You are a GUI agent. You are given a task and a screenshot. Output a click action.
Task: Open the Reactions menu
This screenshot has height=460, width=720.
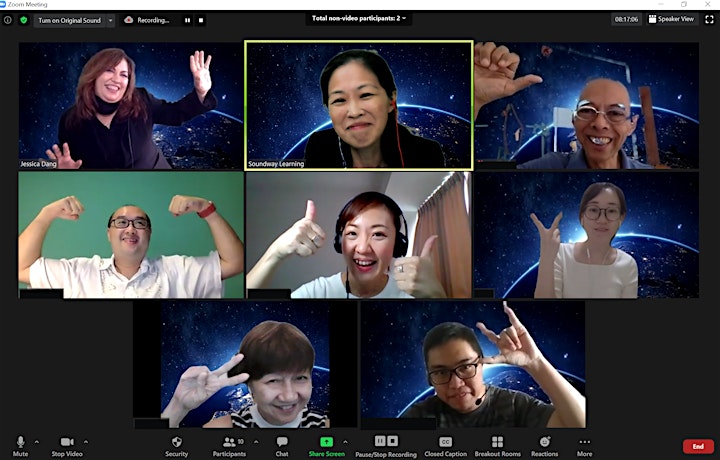545,446
